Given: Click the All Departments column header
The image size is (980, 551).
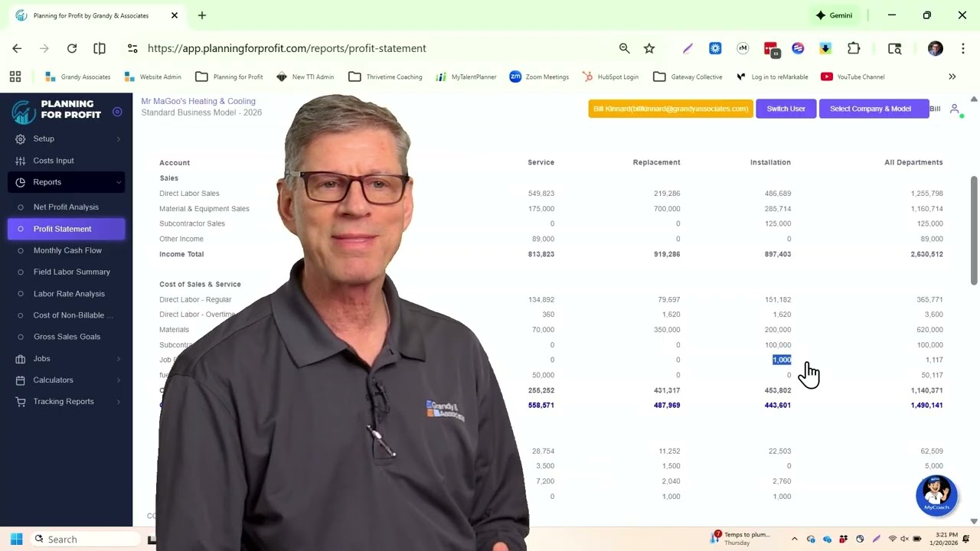Looking at the screenshot, I should 913,162.
